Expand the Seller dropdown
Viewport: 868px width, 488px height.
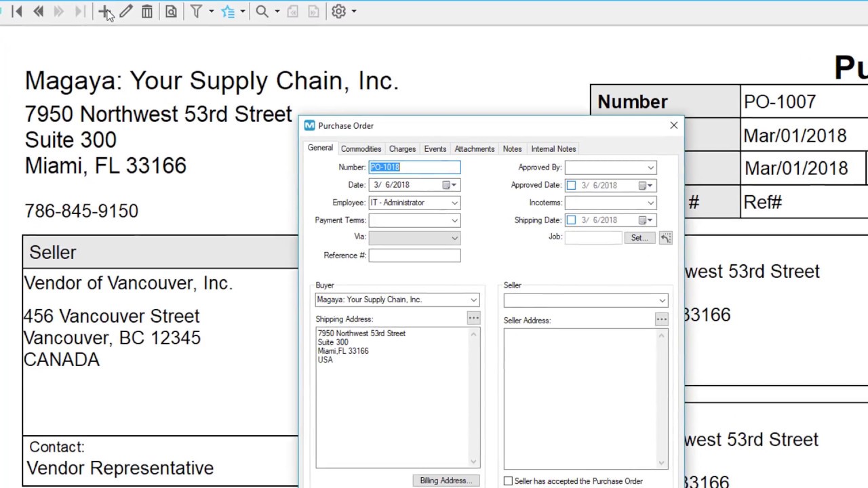point(662,300)
